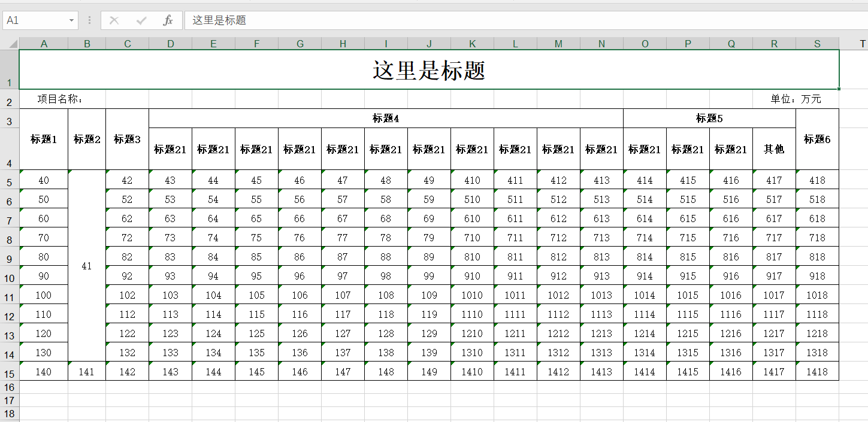Click the 标题6 header cell
Viewport: 868px width, 422px height.
click(818, 139)
